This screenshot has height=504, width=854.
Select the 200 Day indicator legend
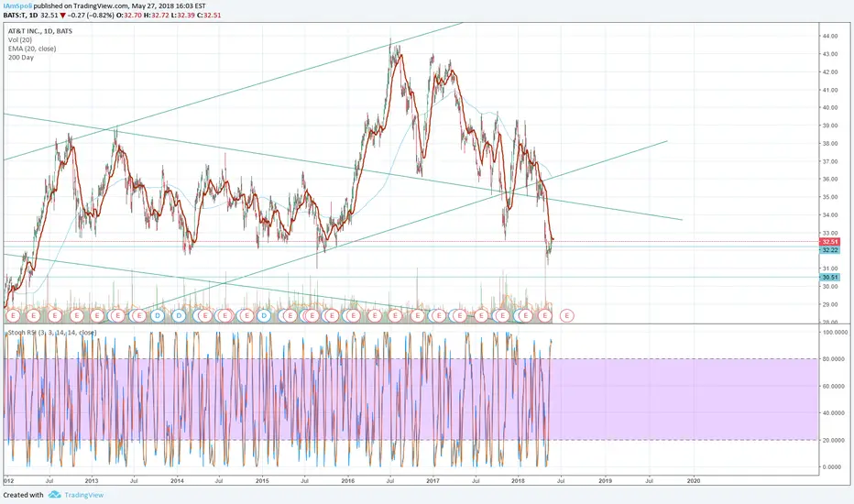click(21, 57)
